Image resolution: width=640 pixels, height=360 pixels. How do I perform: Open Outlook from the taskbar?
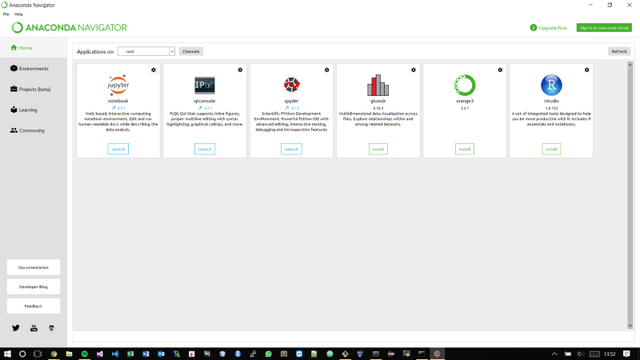[x=161, y=354]
